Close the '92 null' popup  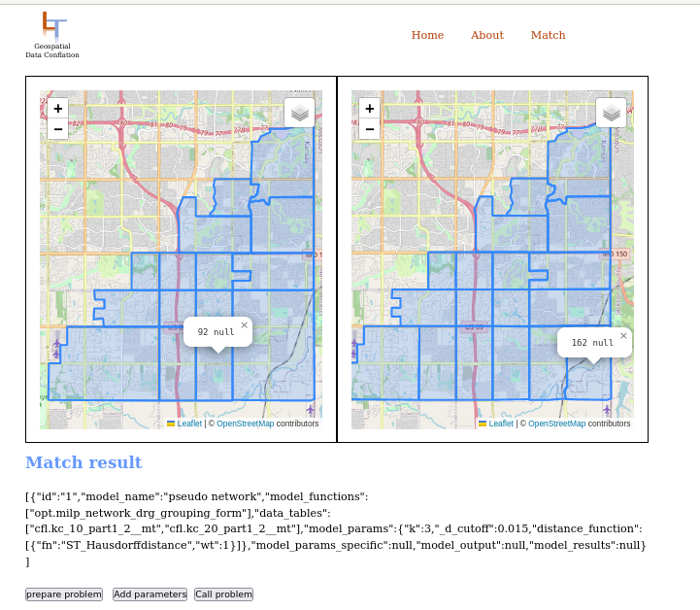point(245,325)
